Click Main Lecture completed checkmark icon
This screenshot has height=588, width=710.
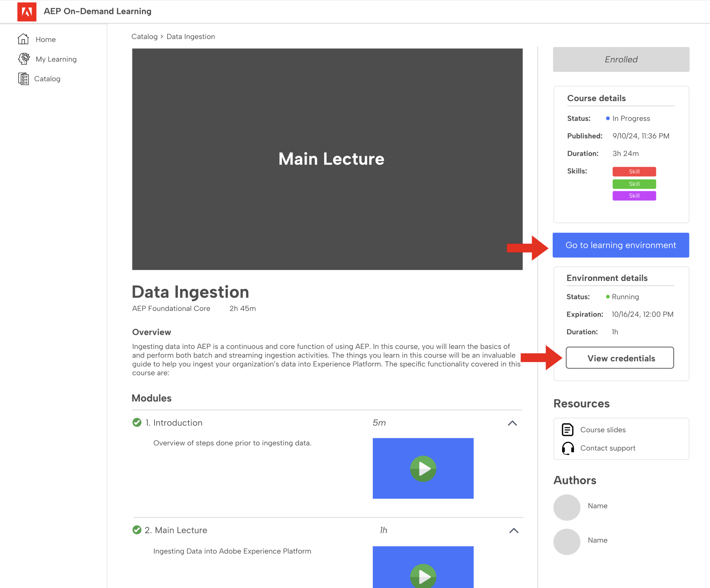click(137, 530)
